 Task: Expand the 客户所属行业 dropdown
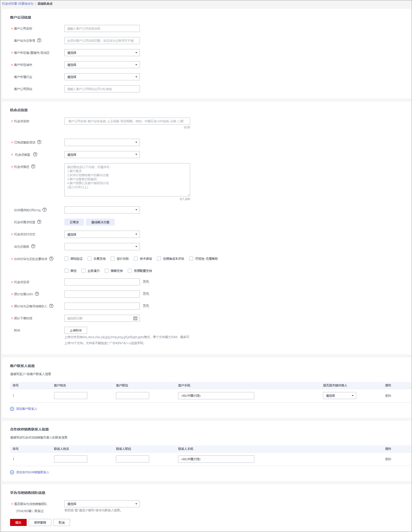click(102, 77)
